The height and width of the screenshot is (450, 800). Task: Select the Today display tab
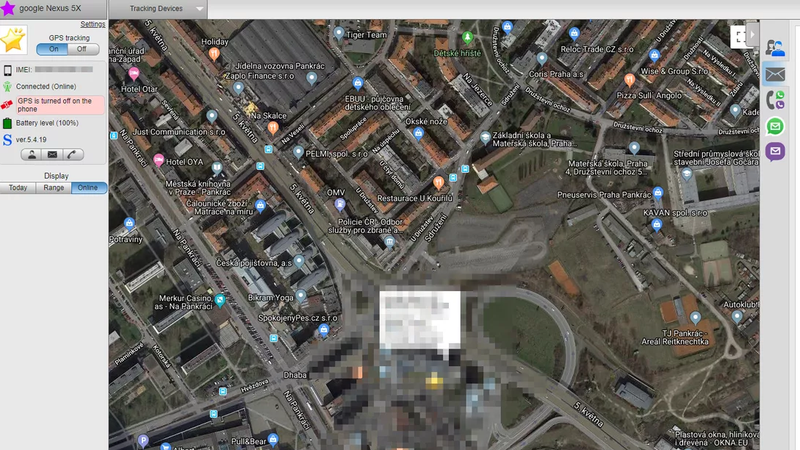(18, 188)
